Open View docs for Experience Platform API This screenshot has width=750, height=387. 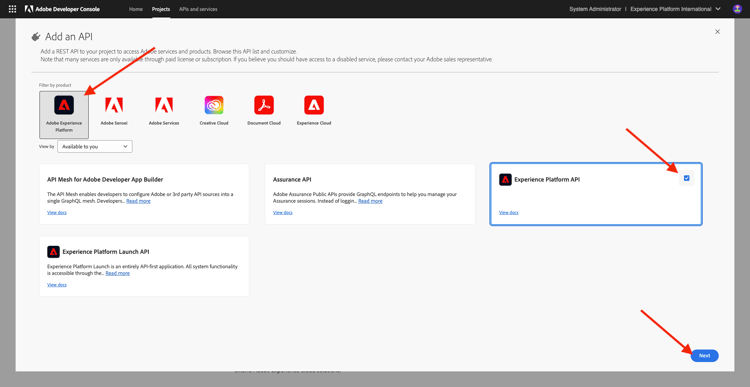click(509, 212)
